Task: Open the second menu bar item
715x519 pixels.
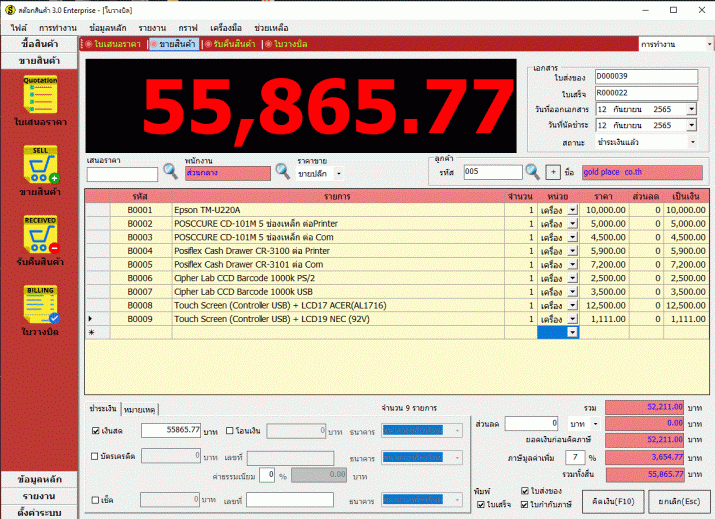Action: pyautogui.click(x=57, y=28)
